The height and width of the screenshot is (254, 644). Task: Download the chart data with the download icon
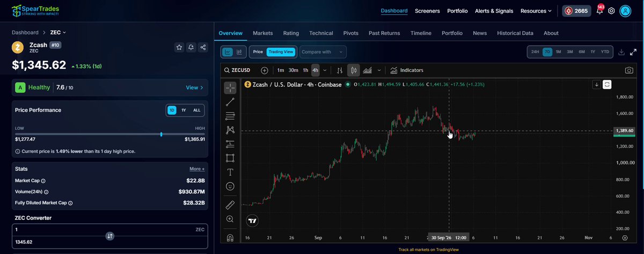[x=621, y=52]
